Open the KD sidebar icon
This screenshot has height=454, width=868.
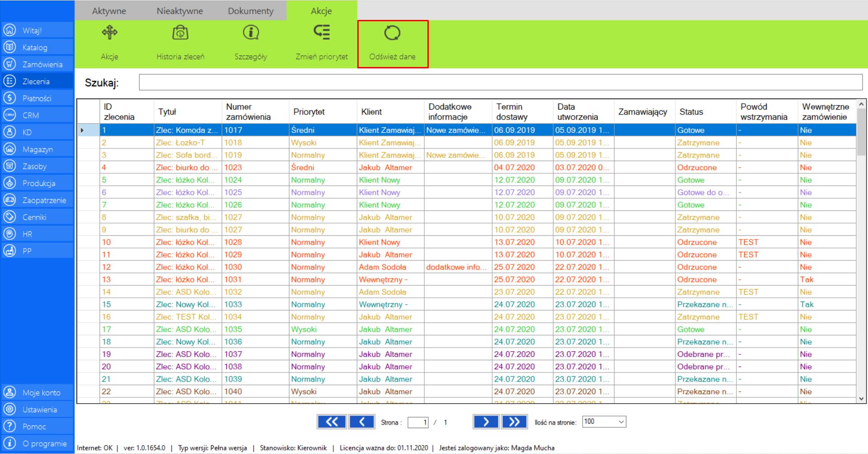tap(9, 132)
